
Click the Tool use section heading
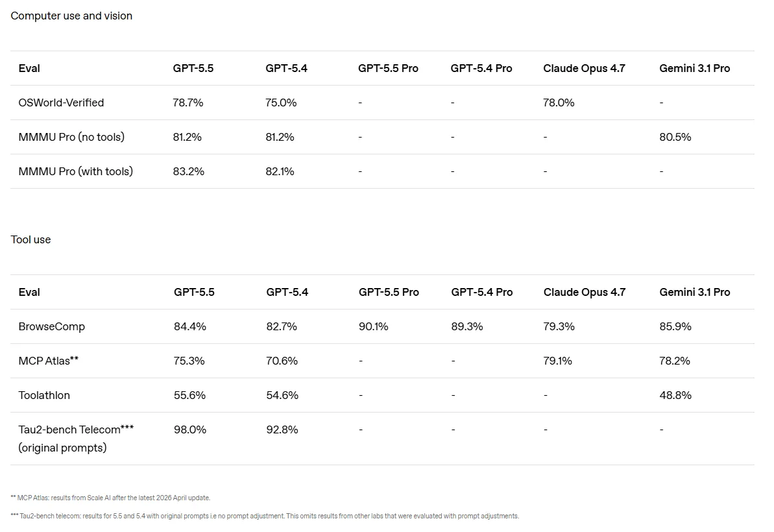pos(30,240)
